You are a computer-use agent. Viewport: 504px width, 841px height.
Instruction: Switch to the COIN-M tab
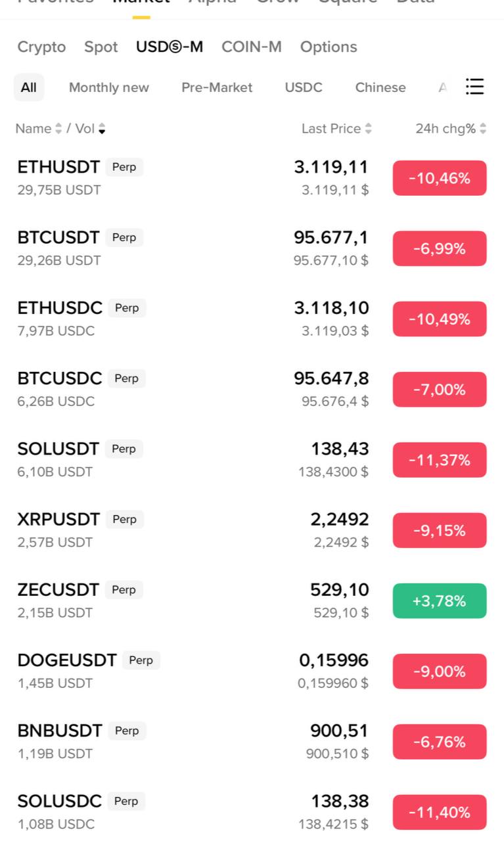[x=251, y=47]
